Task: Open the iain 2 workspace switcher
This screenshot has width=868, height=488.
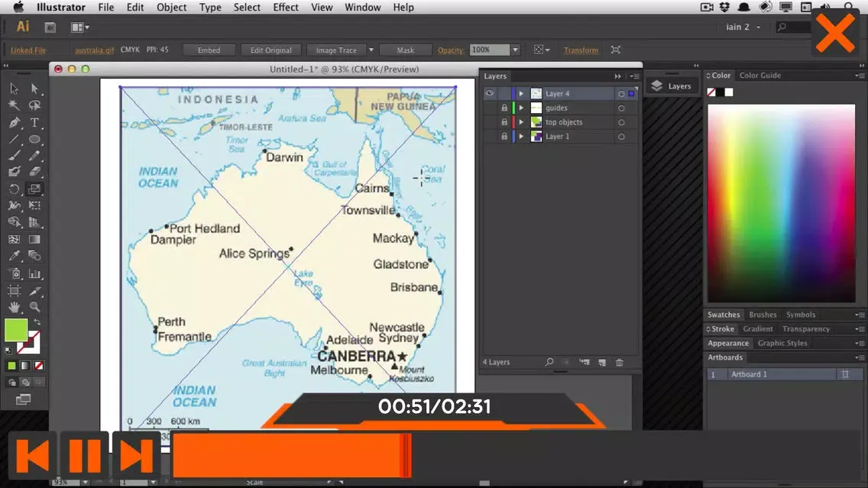Action: tap(743, 27)
